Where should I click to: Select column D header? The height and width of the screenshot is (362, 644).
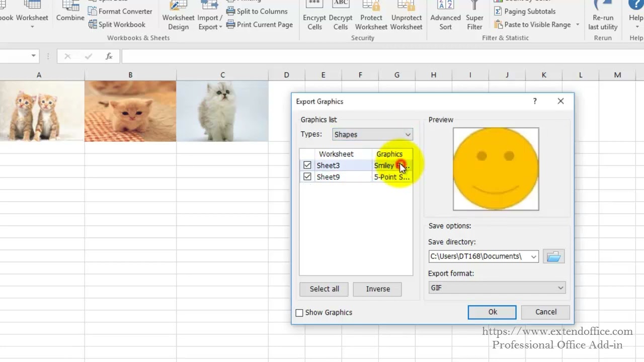click(286, 75)
